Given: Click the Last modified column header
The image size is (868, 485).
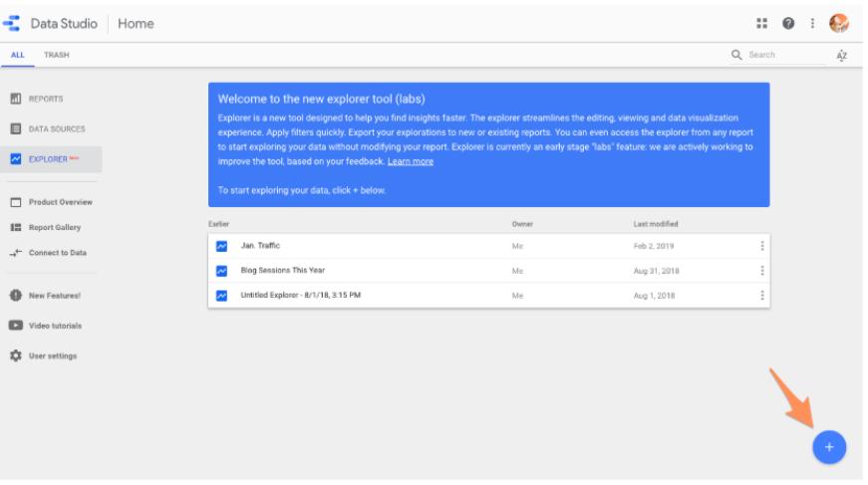Looking at the screenshot, I should (x=656, y=224).
